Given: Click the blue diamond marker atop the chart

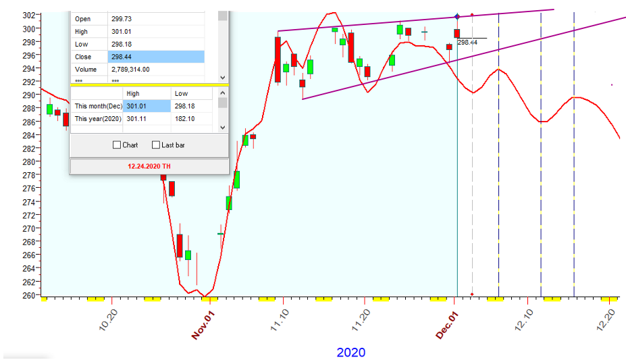Looking at the screenshot, I should (457, 16).
